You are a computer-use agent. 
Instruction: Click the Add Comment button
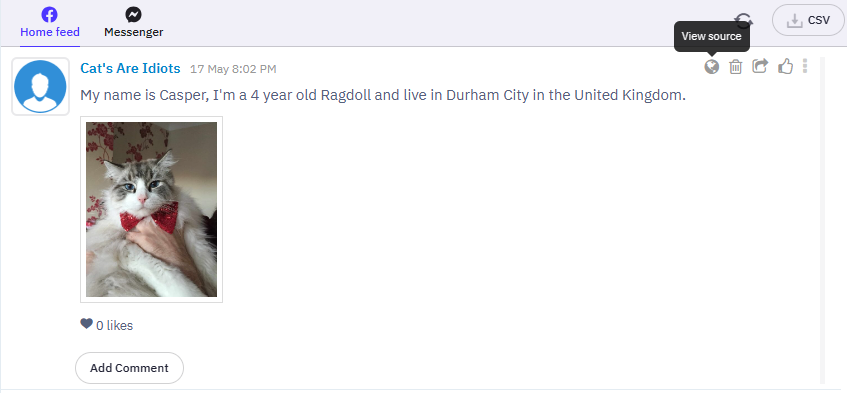pos(129,368)
